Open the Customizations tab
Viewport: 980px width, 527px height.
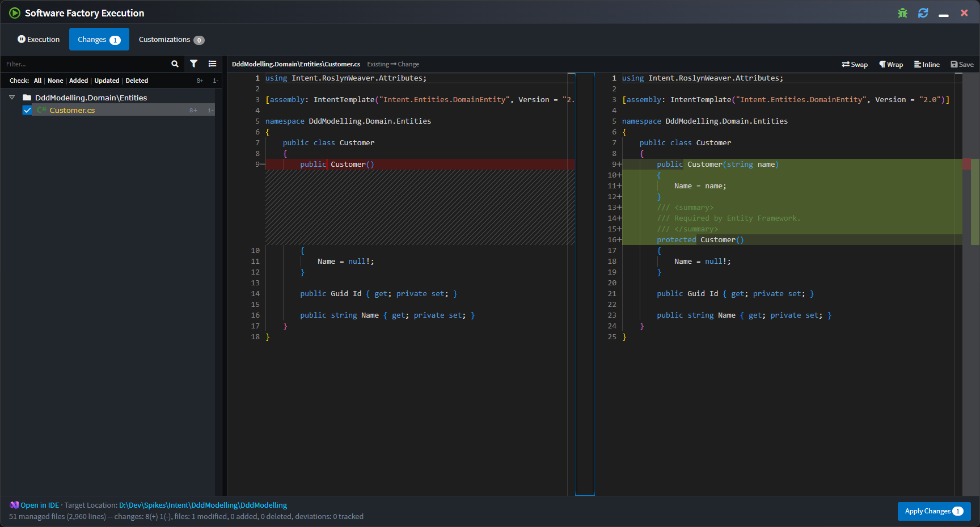tap(171, 39)
